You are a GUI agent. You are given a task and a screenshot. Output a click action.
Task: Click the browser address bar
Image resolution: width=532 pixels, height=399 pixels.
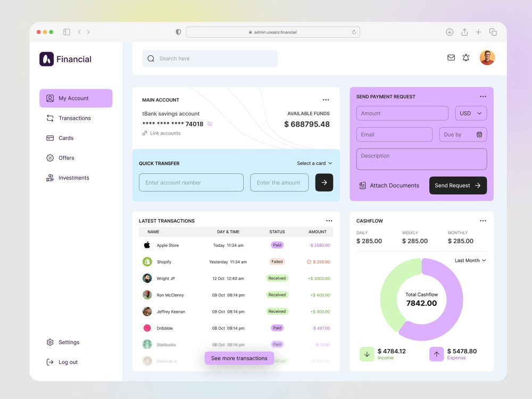click(x=273, y=32)
